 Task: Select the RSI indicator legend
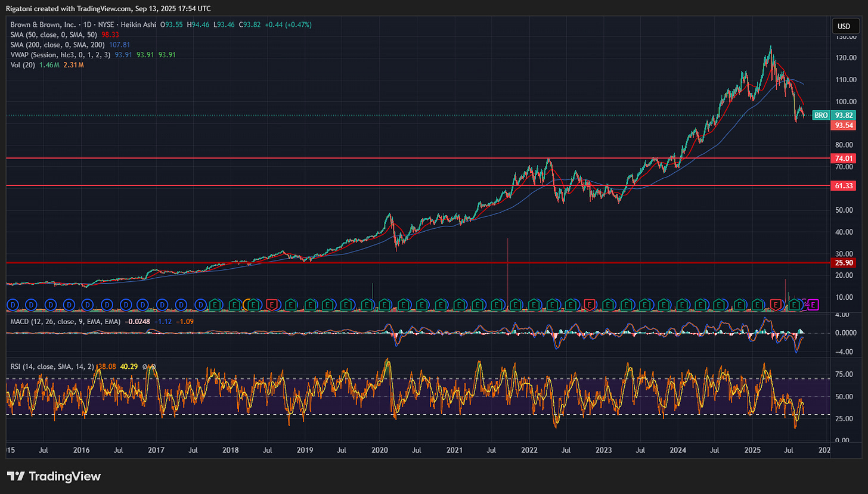(x=52, y=366)
